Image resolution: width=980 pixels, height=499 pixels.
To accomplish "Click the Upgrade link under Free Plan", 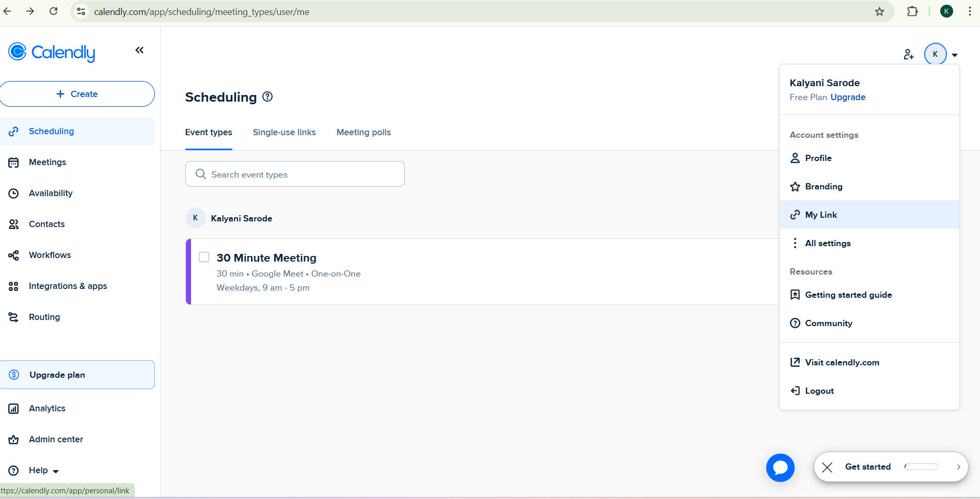I will point(848,97).
